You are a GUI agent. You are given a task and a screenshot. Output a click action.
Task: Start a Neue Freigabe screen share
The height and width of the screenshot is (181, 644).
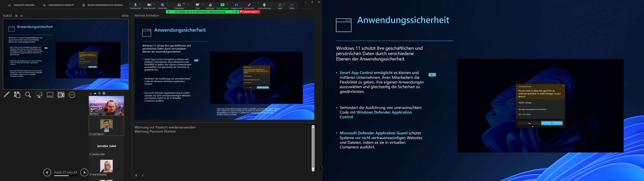tap(222, 6)
